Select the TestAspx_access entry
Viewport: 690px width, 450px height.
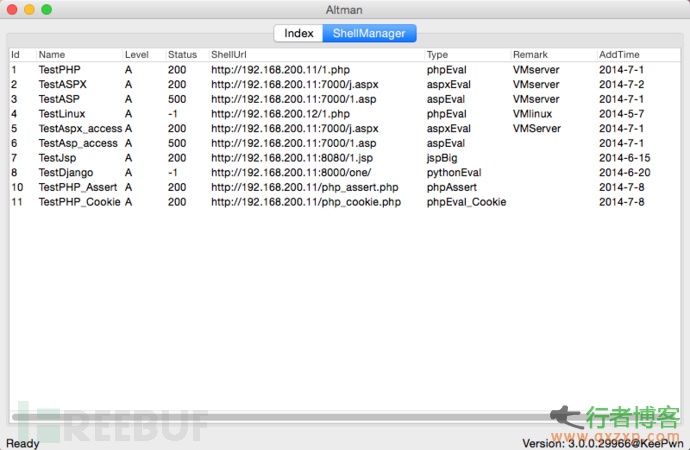[x=80, y=128]
